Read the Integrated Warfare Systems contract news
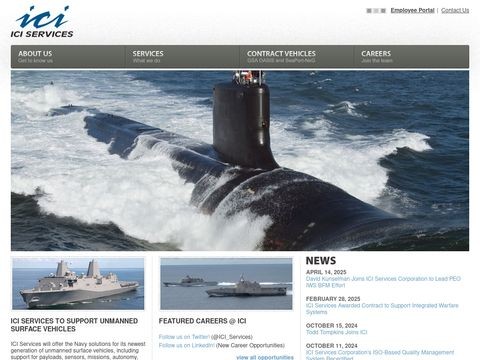Screen dimensions: 480x360 [382, 309]
